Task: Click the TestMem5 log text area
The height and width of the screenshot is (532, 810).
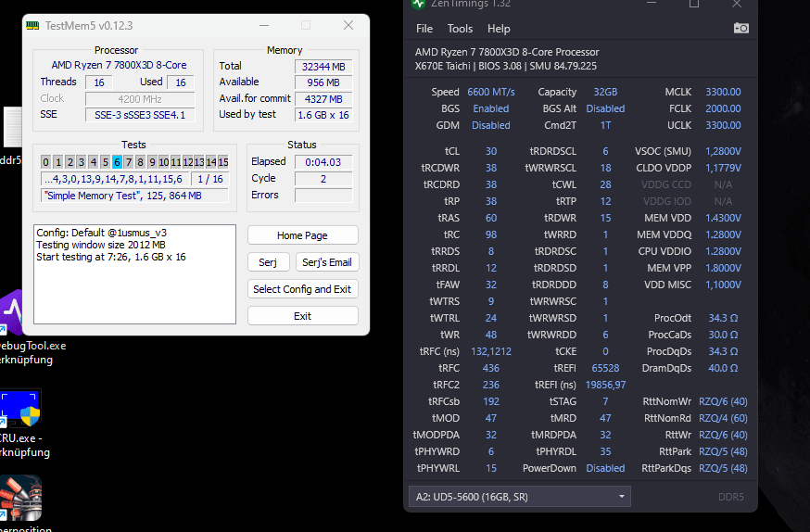Action: (134, 274)
